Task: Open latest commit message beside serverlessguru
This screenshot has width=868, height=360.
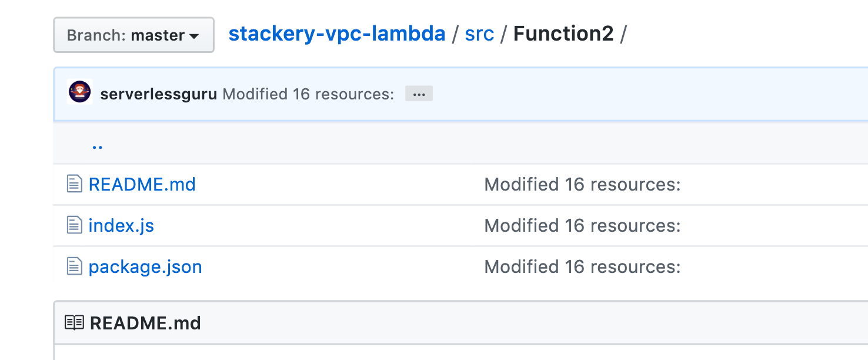Action: pos(308,94)
